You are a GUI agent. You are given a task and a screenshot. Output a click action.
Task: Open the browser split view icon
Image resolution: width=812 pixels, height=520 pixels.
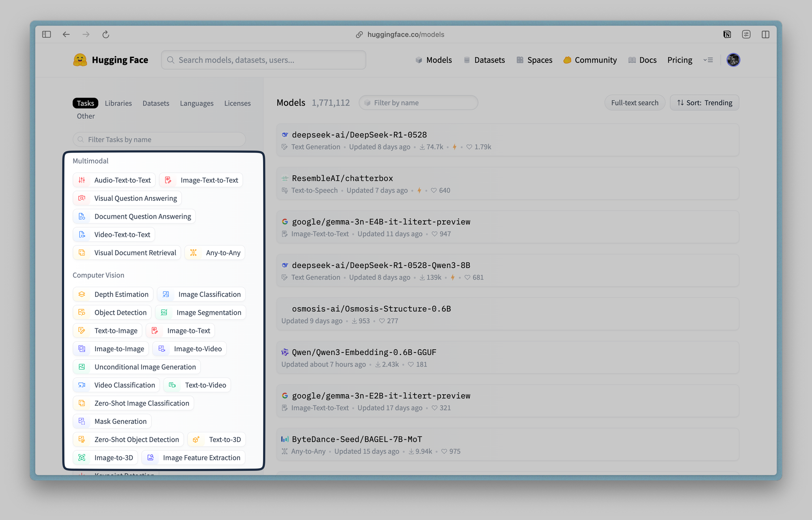coord(765,34)
